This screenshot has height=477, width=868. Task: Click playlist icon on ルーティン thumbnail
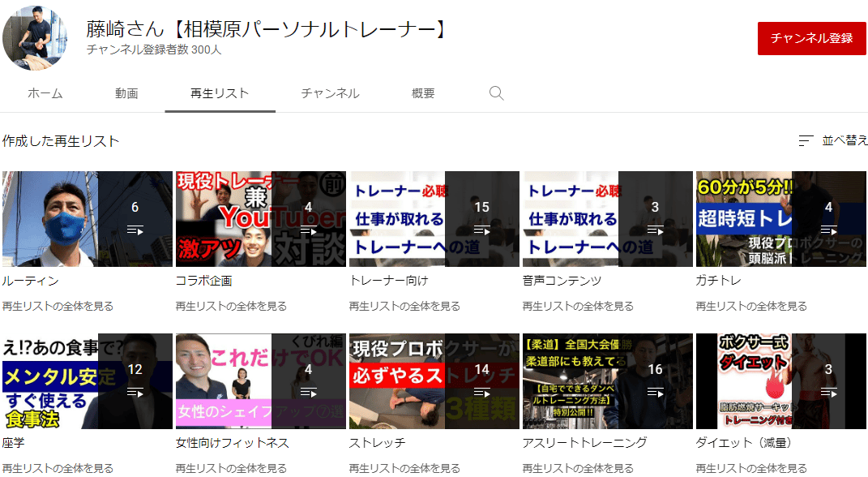click(x=135, y=230)
